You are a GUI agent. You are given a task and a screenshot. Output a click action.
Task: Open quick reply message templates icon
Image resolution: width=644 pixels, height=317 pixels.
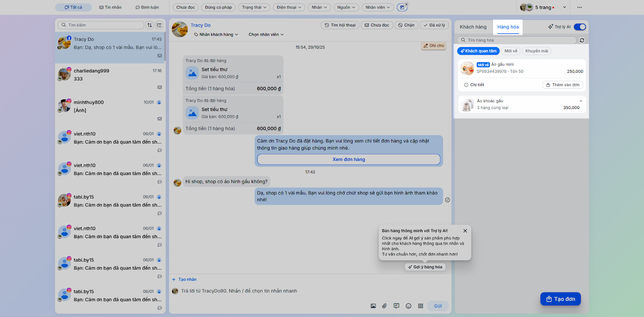(396, 306)
